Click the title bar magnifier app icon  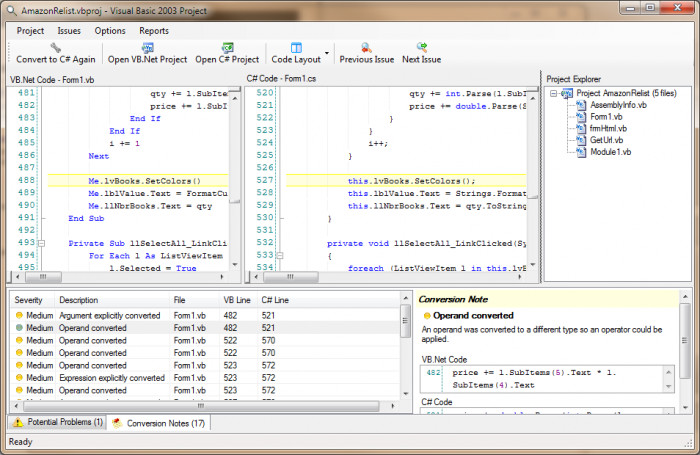12,11
